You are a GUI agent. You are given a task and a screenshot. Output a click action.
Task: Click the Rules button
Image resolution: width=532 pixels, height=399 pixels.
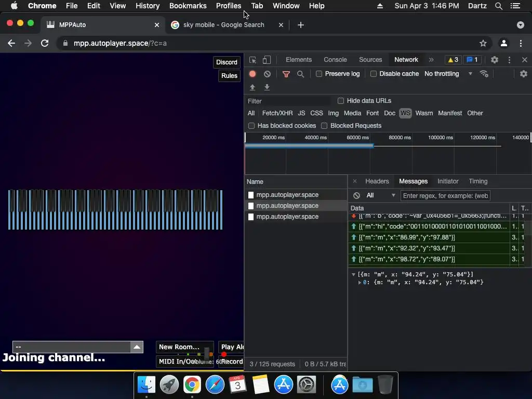pos(229,76)
